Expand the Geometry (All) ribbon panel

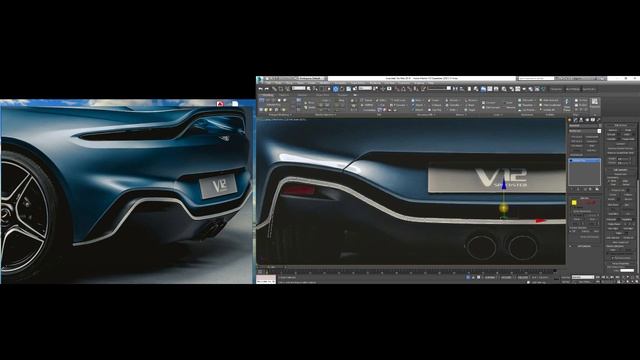pos(425,115)
